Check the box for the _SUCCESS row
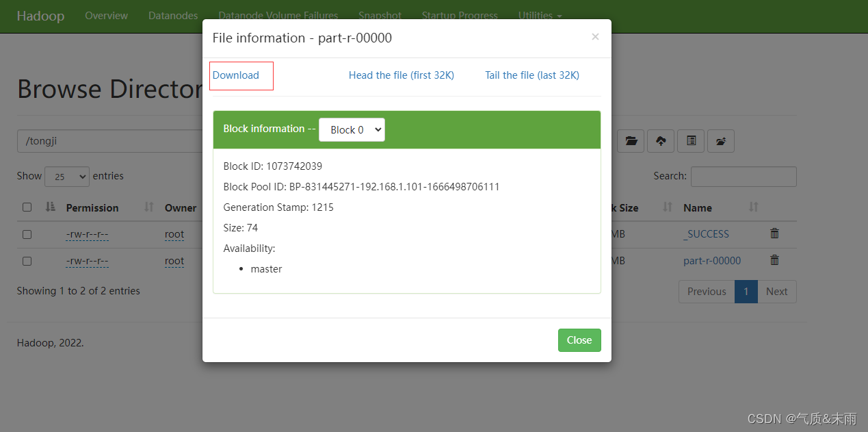 tap(27, 234)
